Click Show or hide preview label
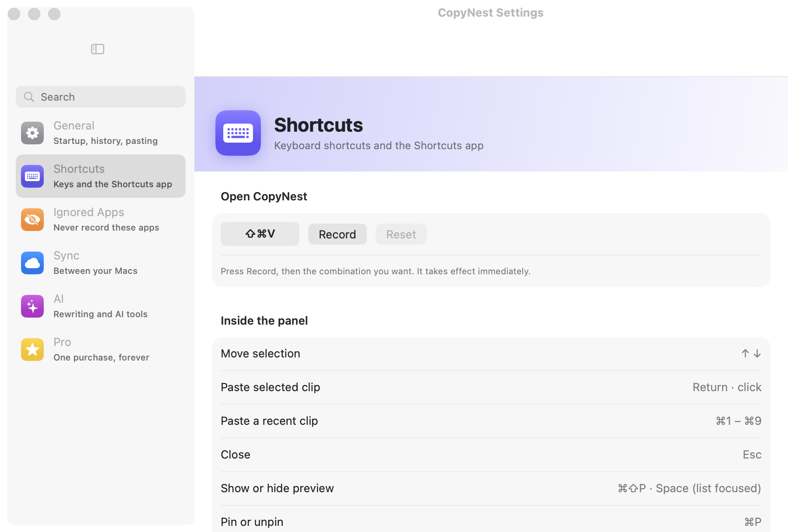The height and width of the screenshot is (532, 788). [277, 488]
